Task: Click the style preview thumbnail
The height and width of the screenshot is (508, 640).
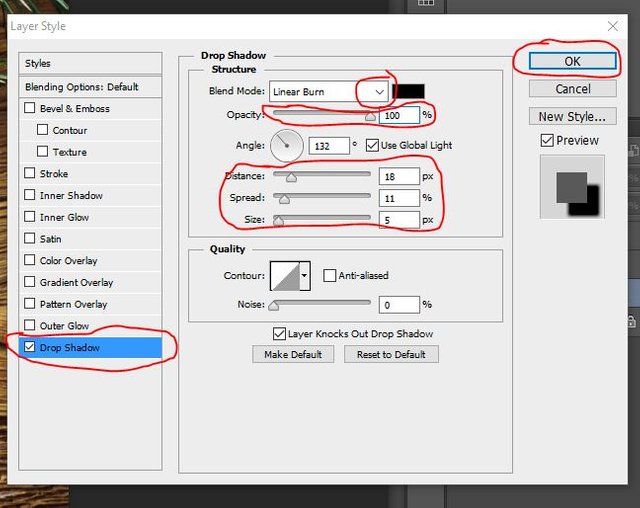Action: click(x=572, y=187)
